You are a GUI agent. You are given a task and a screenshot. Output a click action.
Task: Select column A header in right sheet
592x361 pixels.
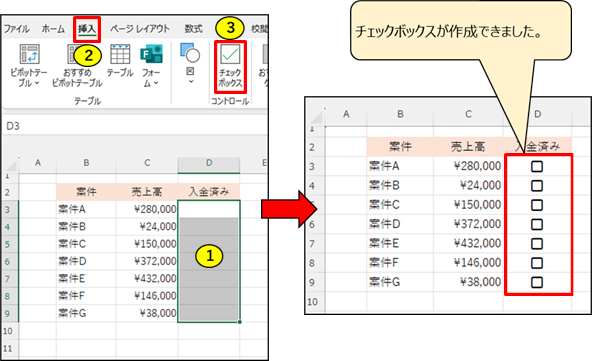coord(346,114)
